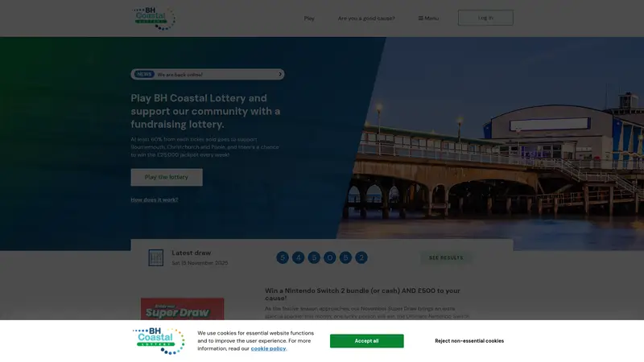644x362 pixels.
Task: Click the 'Sat 15 November 2025' draw date
Action: pyautogui.click(x=200, y=263)
